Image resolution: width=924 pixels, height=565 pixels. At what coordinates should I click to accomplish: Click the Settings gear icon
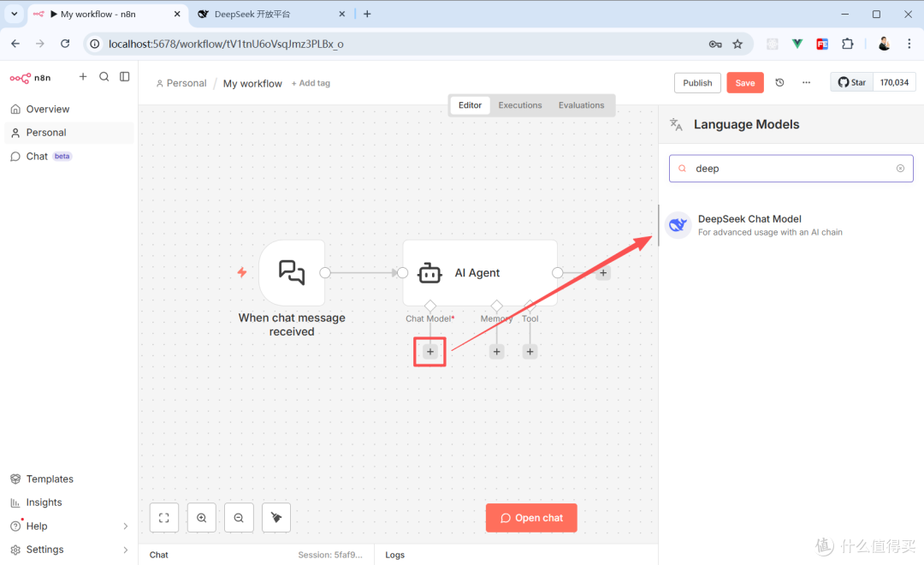pos(15,550)
